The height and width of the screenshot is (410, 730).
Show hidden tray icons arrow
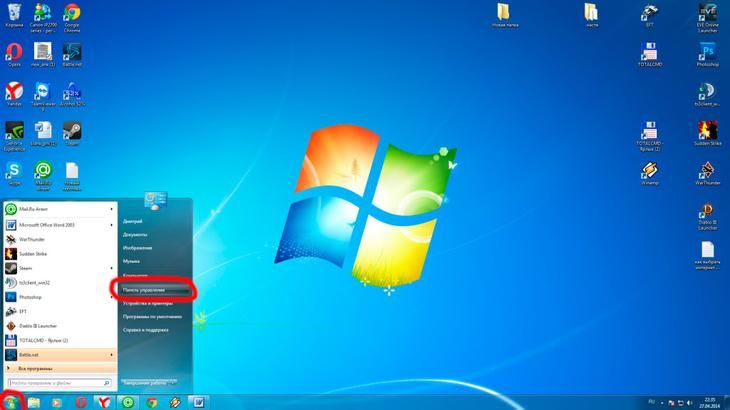click(x=662, y=403)
